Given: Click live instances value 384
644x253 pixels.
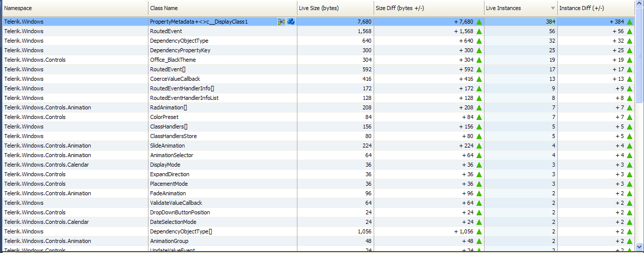Looking at the screenshot, I should (550, 22).
